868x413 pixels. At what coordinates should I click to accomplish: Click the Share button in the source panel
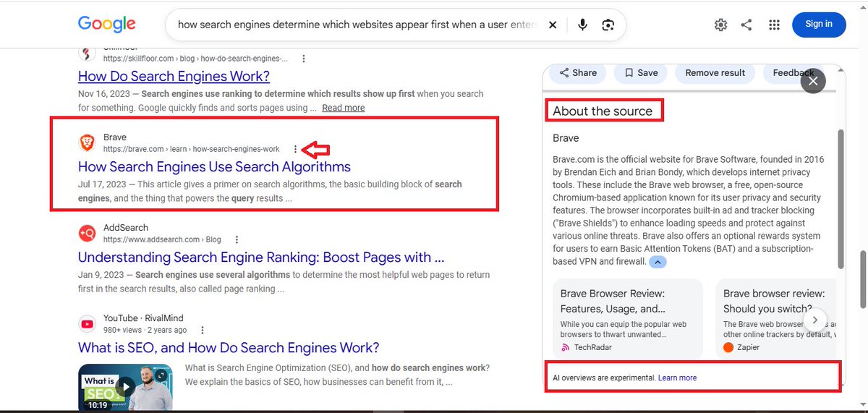(x=578, y=72)
